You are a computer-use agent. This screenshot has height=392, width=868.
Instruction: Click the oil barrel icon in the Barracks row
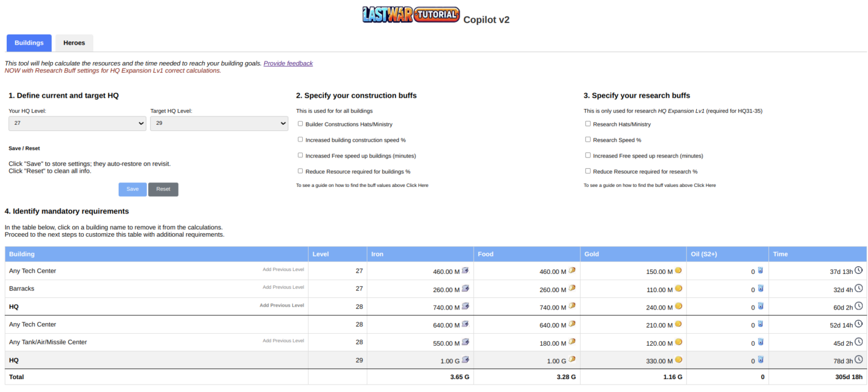[x=760, y=289]
